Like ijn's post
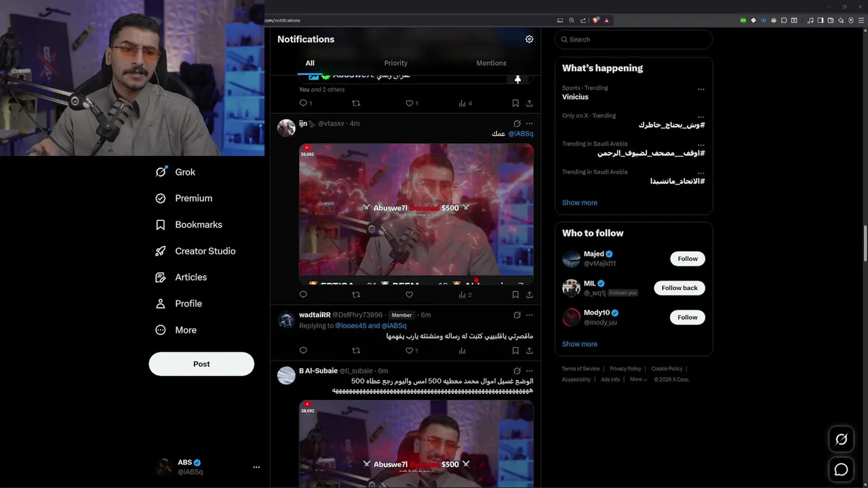 click(x=409, y=295)
